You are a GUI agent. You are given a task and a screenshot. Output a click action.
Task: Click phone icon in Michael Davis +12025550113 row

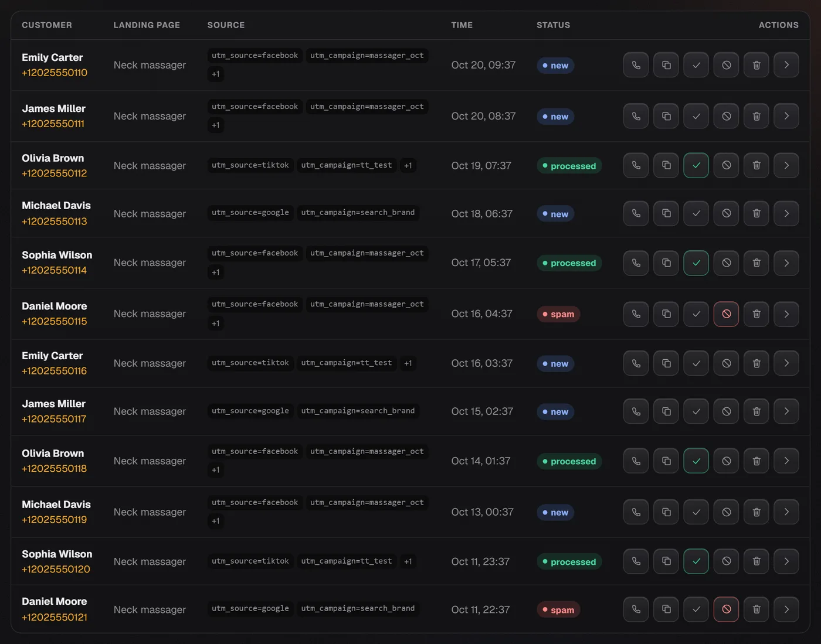tap(636, 213)
